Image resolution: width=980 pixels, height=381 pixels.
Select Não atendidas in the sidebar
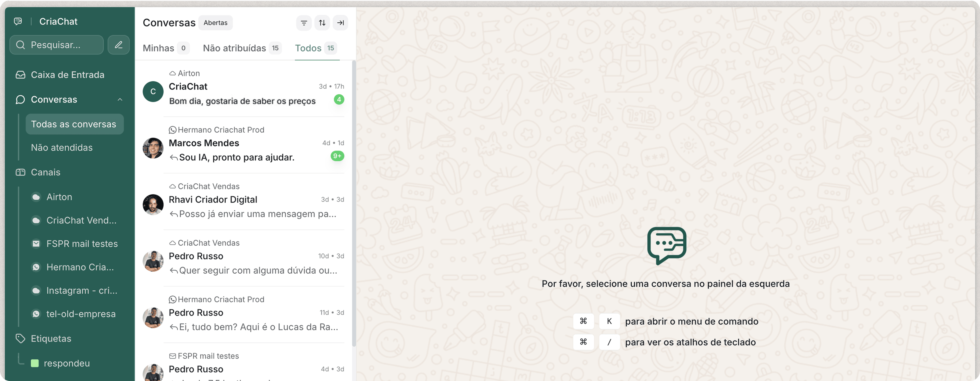pos(62,148)
